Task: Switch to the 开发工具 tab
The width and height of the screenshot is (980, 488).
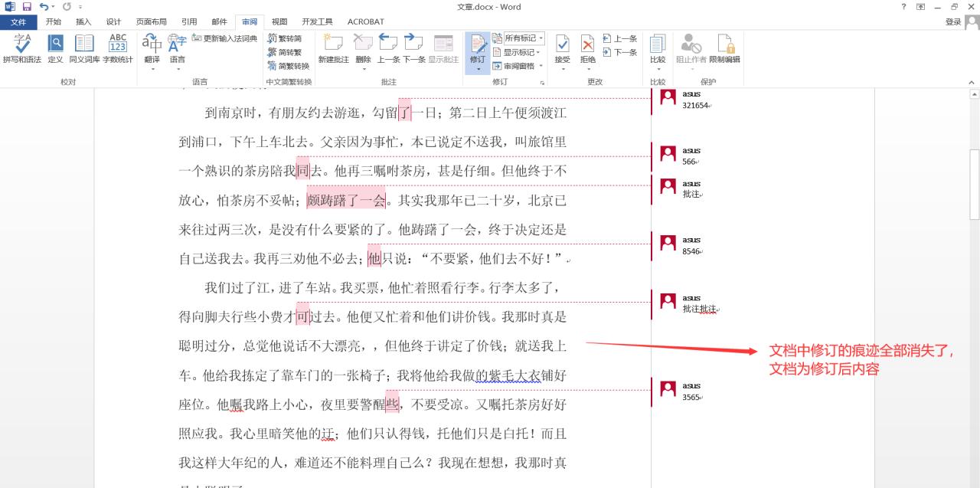Action: click(317, 21)
